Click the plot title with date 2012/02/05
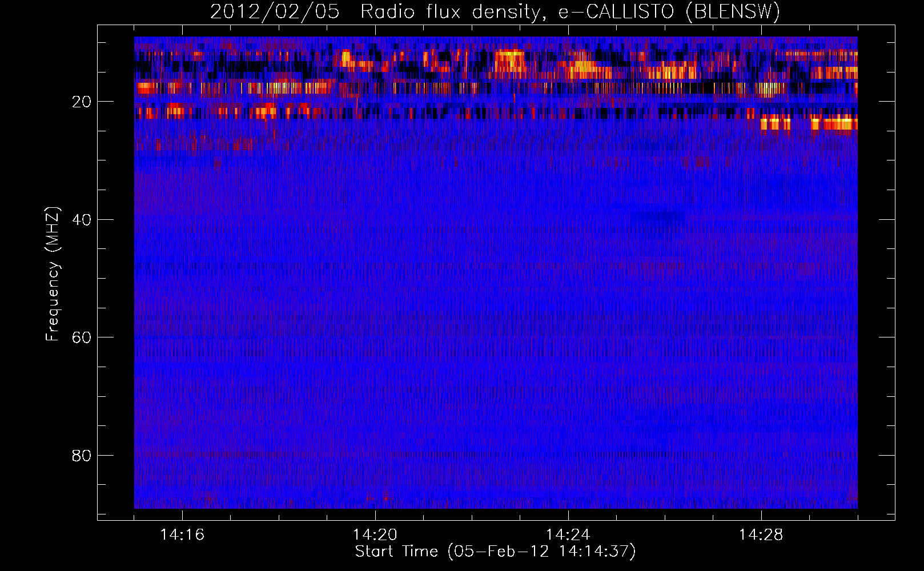Image resolution: width=924 pixels, height=571 pixels. [x=495, y=11]
